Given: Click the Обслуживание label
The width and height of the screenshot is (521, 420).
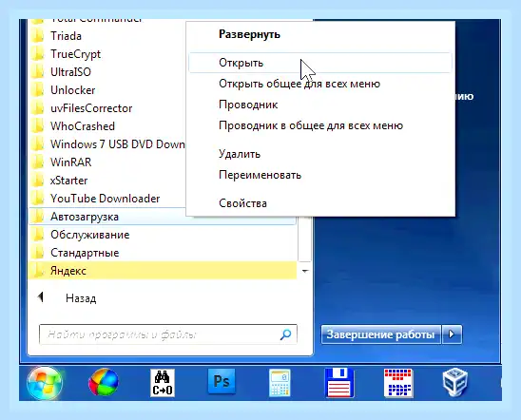Looking at the screenshot, I should 90,235.
